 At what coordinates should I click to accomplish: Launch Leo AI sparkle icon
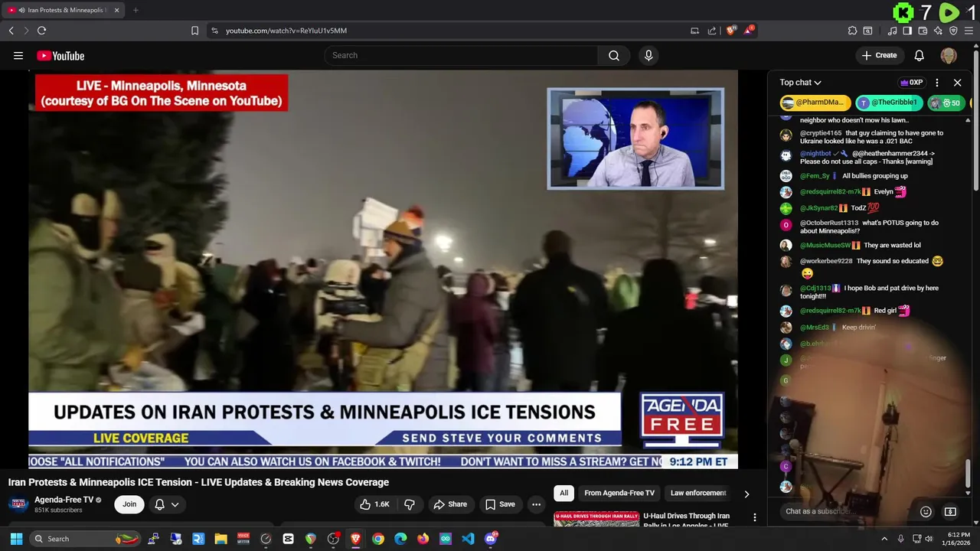pyautogui.click(x=938, y=31)
